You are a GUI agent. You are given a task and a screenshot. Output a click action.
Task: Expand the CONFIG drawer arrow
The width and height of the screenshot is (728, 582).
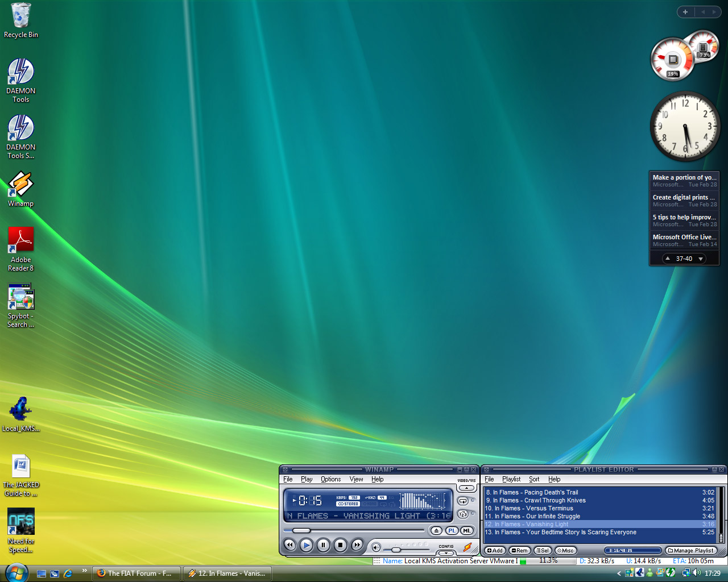(x=446, y=553)
